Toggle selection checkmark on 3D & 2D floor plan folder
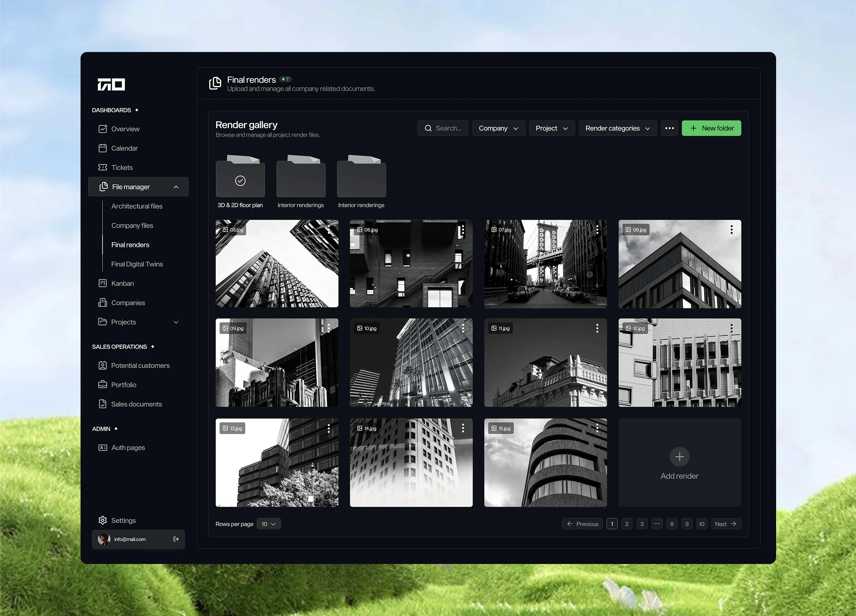The width and height of the screenshot is (856, 616). point(240,181)
